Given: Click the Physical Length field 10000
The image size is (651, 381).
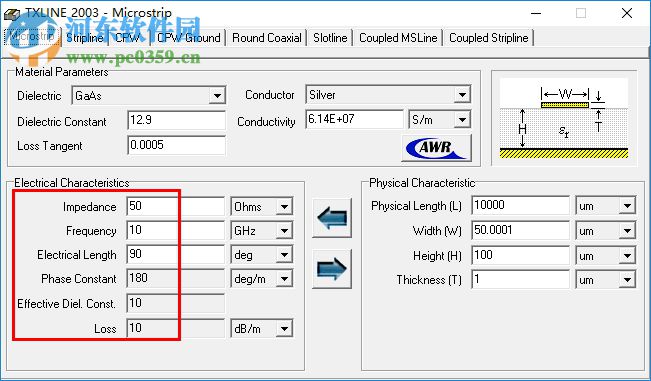Looking at the screenshot, I should (521, 205).
